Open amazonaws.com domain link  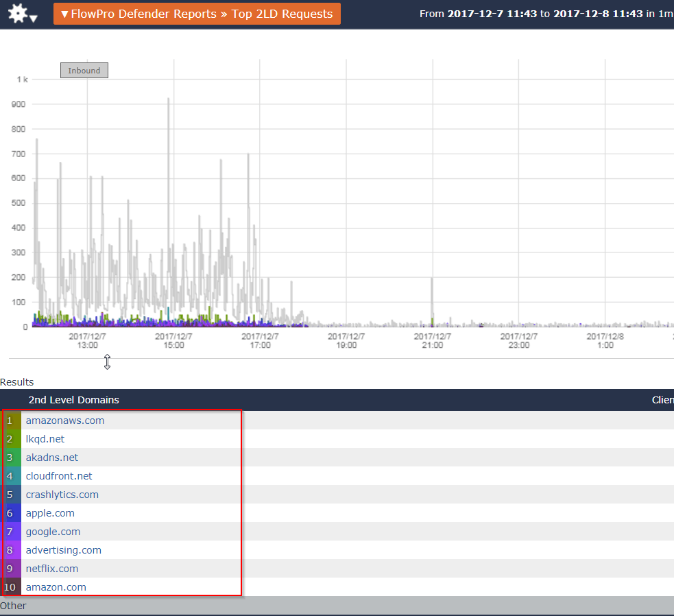65,420
